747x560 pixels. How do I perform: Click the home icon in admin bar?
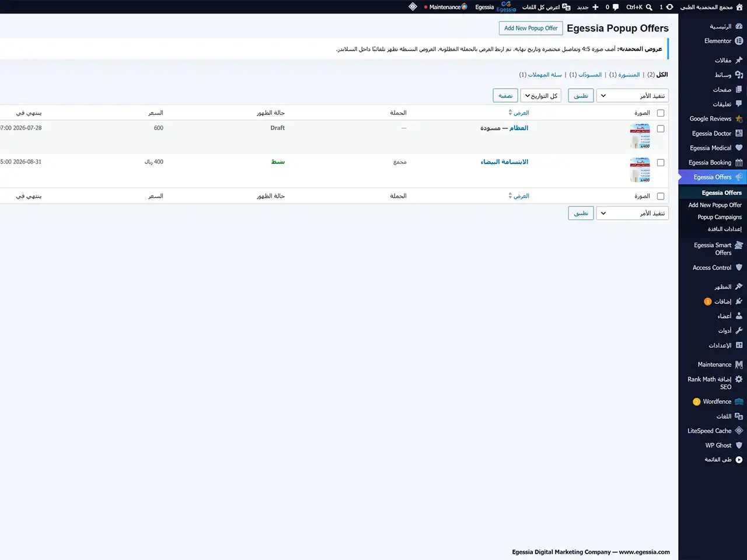pos(739,7)
